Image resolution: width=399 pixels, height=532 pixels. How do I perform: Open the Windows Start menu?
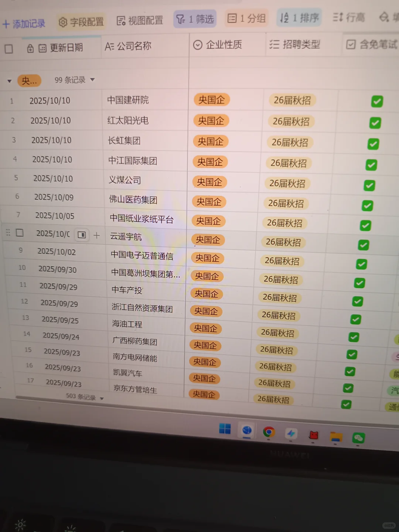tap(225, 429)
